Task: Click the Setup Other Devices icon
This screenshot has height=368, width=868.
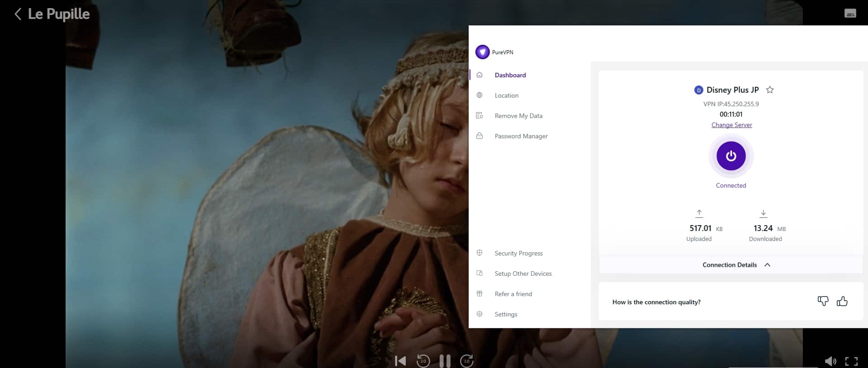Action: tap(479, 273)
